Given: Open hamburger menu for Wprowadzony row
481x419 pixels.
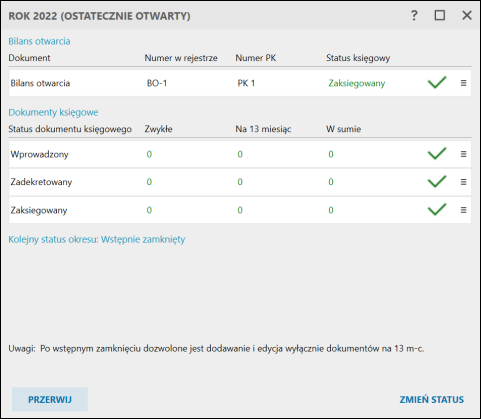Looking at the screenshot, I should [463, 154].
